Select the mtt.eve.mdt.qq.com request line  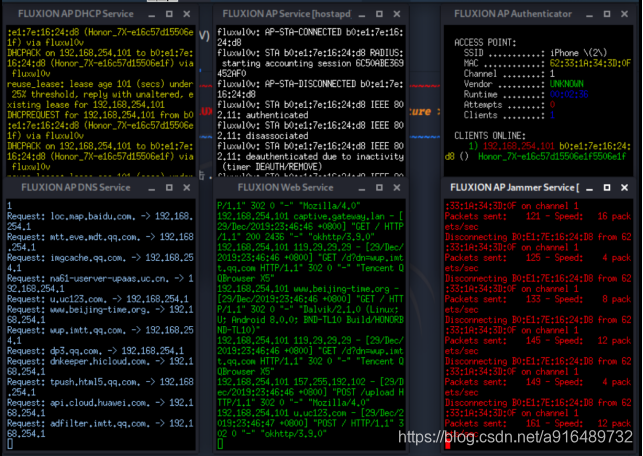100,242
